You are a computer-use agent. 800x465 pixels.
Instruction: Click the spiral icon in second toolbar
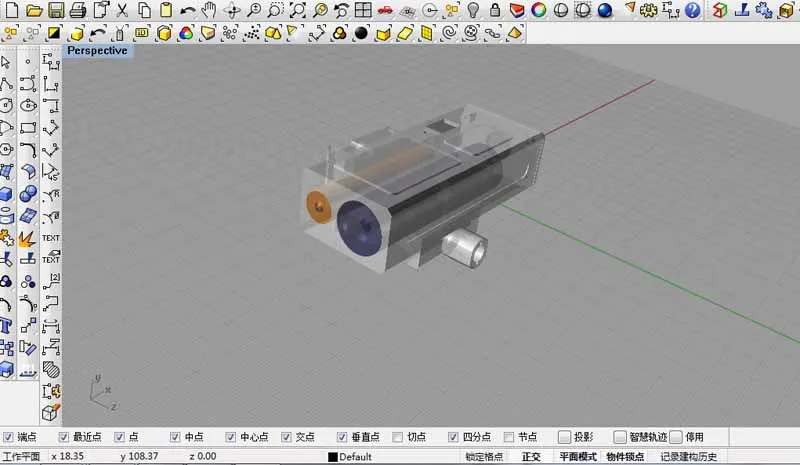(x=449, y=34)
